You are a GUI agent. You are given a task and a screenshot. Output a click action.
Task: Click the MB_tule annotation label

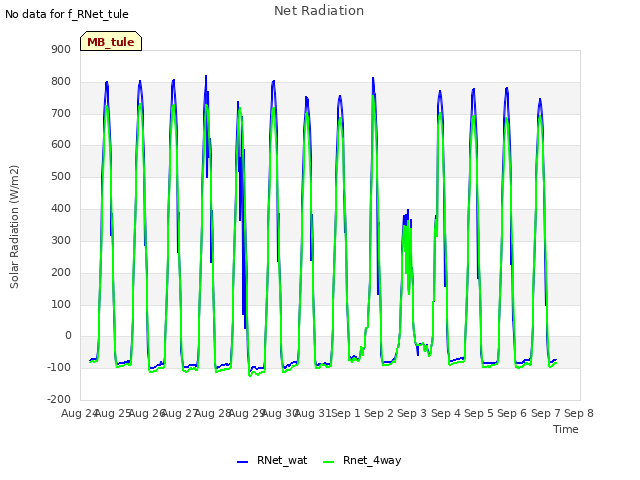(111, 41)
